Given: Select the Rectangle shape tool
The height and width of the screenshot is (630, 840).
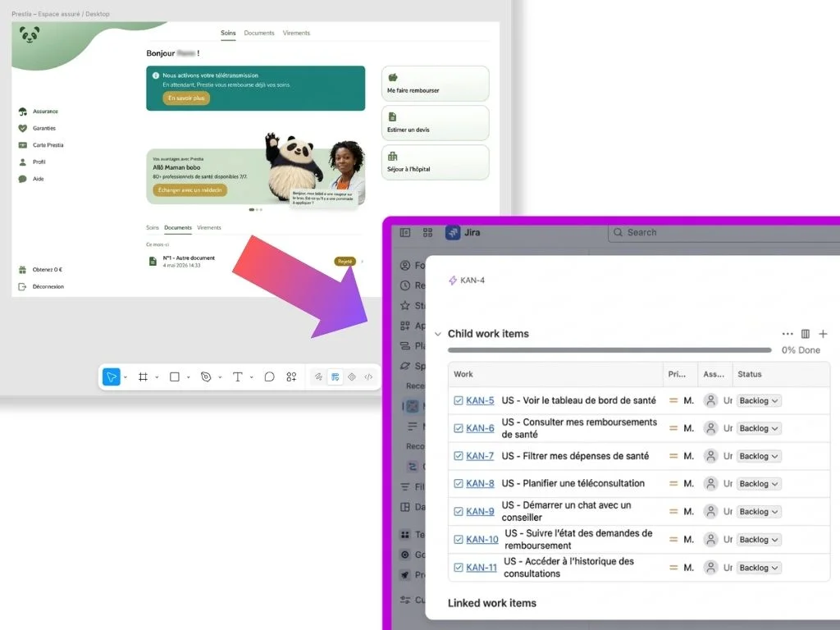Looking at the screenshot, I should click(175, 377).
